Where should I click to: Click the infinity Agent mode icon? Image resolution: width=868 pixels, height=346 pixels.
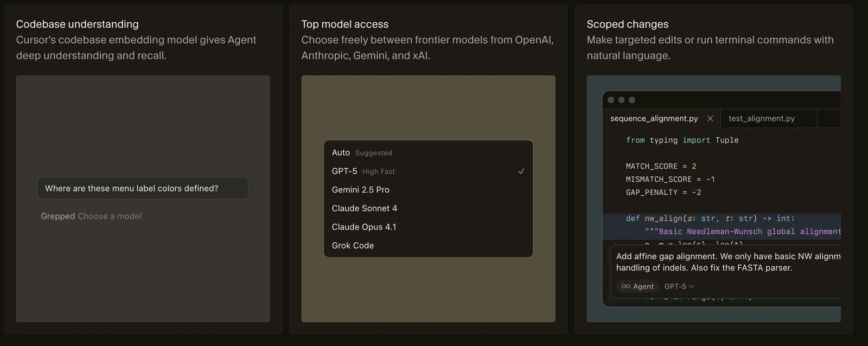[626, 286]
